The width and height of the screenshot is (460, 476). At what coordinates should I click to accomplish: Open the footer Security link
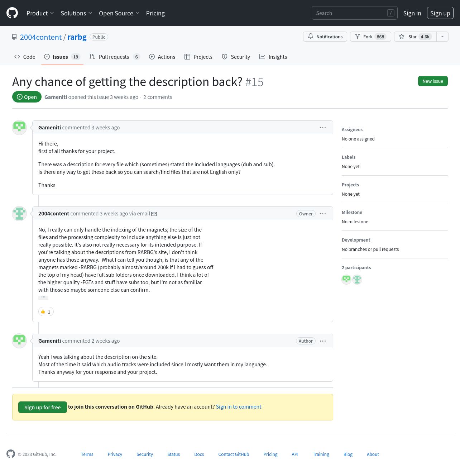(x=145, y=454)
